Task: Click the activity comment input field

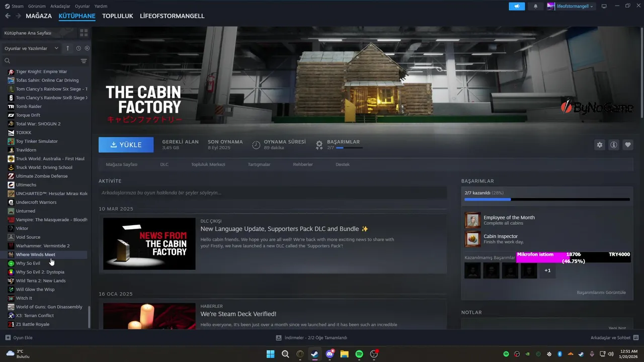Action: [x=273, y=193]
